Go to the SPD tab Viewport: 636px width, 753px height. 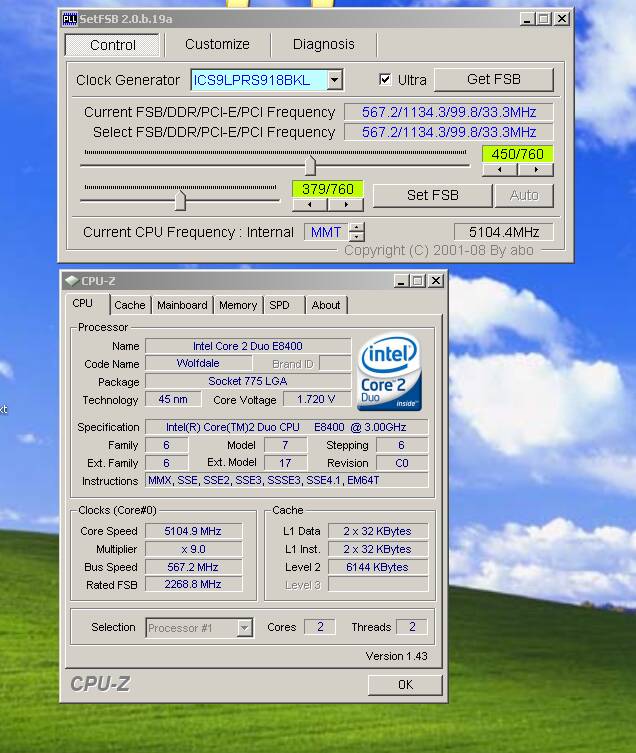[279, 305]
